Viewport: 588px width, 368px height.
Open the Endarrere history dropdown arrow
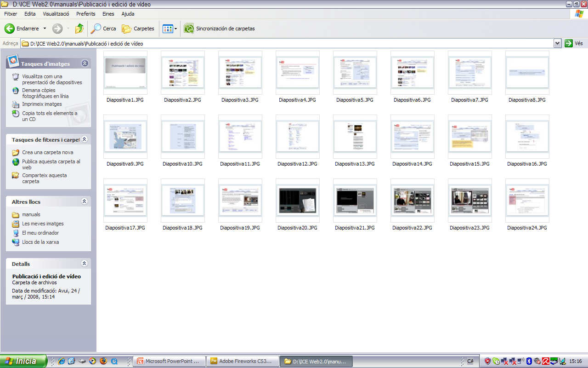point(45,29)
